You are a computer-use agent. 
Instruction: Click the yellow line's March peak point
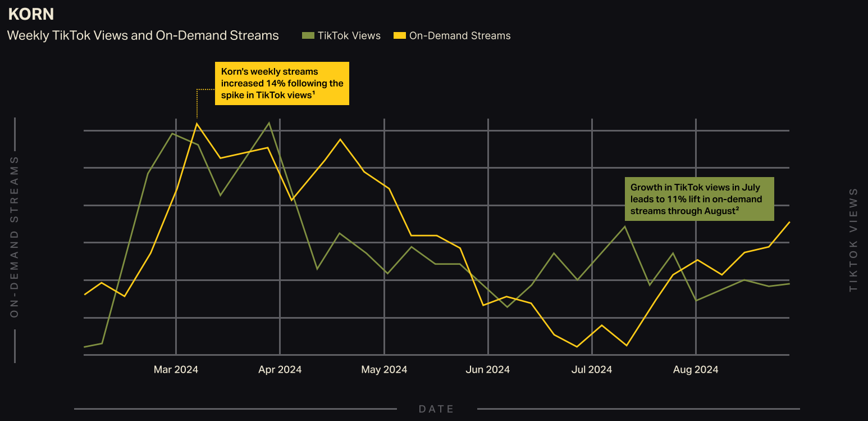click(197, 124)
